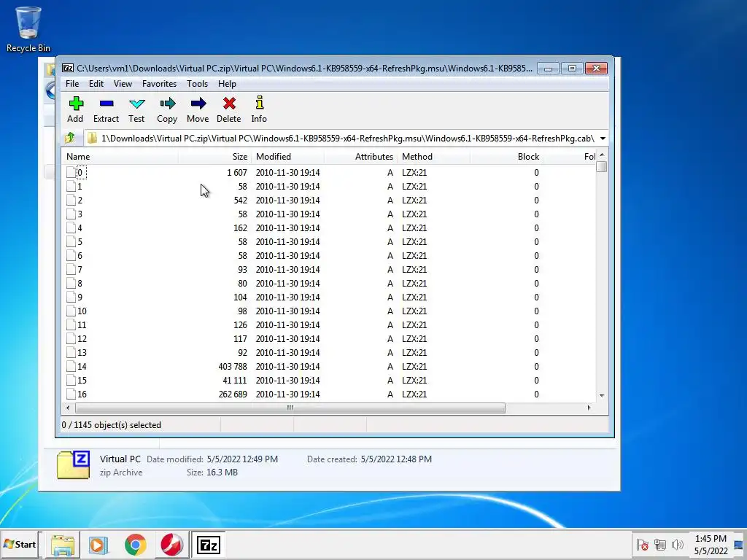The image size is (747, 560).
Task: Select file named 16
Action: point(82,394)
